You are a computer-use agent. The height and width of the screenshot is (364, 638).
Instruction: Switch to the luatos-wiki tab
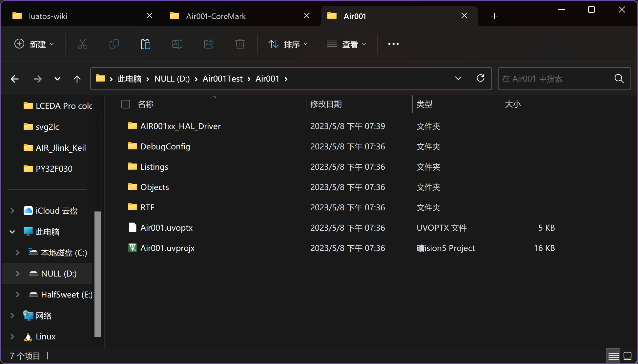click(48, 16)
